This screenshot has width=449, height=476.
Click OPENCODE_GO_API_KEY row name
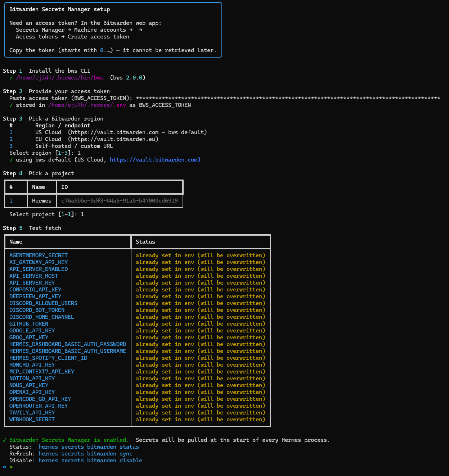point(40,399)
